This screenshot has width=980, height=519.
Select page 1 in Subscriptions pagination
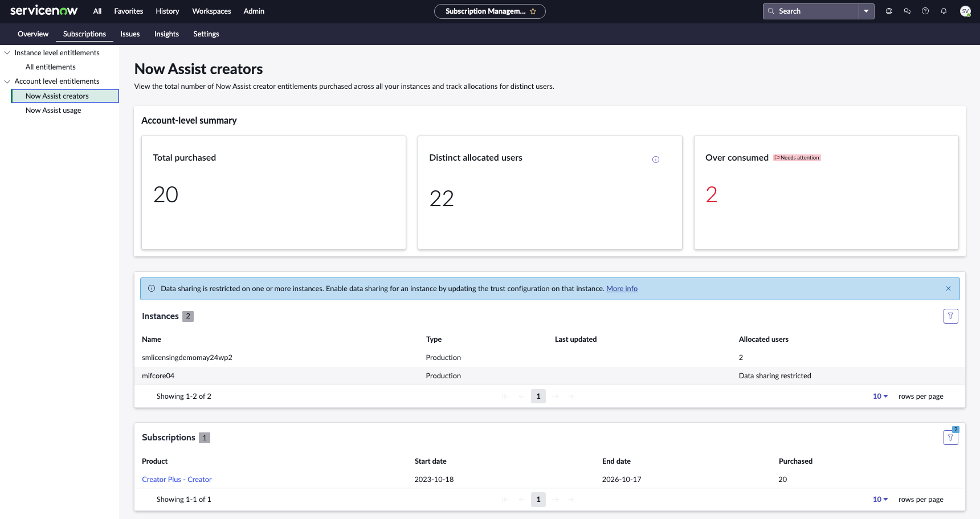538,500
